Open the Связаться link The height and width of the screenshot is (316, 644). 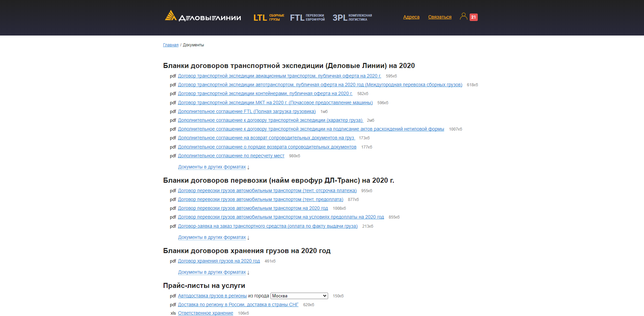point(440,17)
